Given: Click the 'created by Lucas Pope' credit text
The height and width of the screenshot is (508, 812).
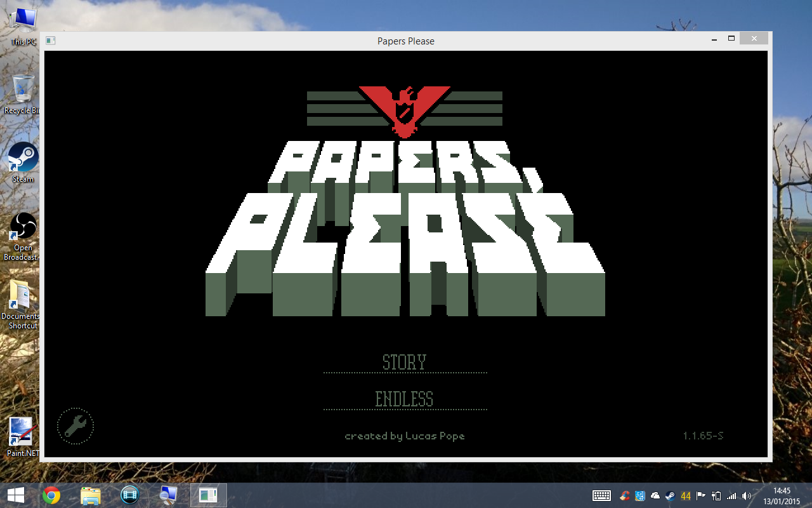Looking at the screenshot, I should click(405, 436).
